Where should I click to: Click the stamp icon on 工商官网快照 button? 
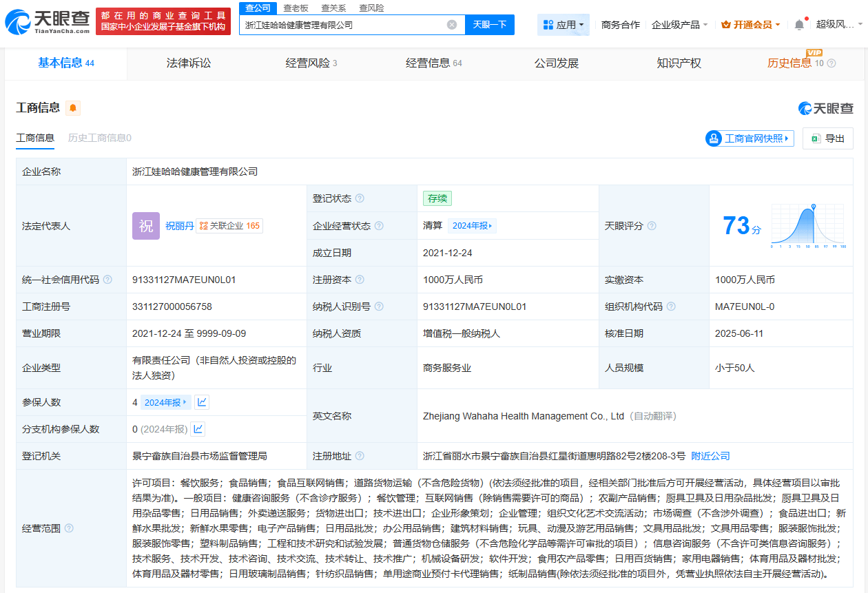[712, 138]
